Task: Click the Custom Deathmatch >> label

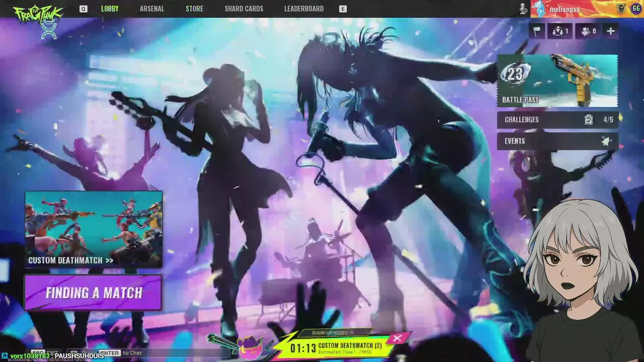Action: point(70,260)
